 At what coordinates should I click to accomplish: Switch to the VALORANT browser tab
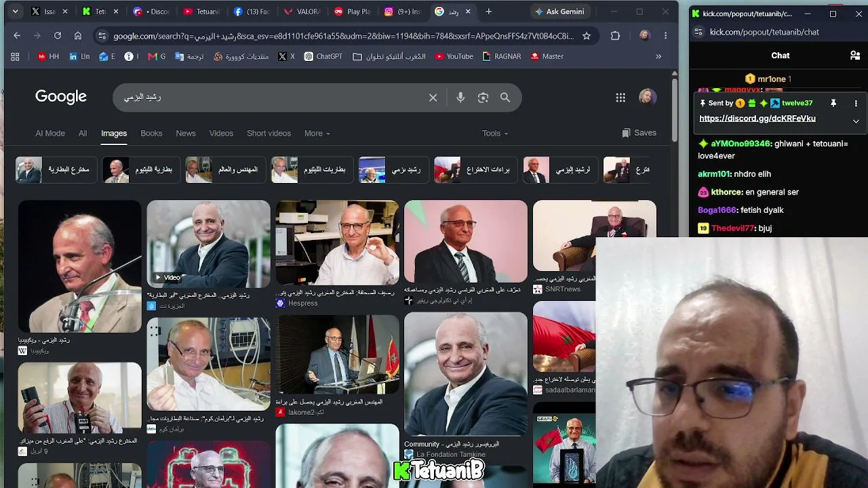[x=303, y=12]
